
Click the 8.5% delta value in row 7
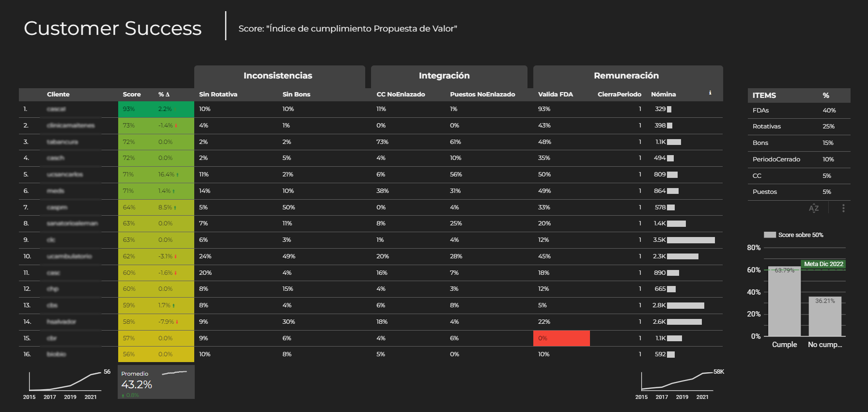[165, 207]
